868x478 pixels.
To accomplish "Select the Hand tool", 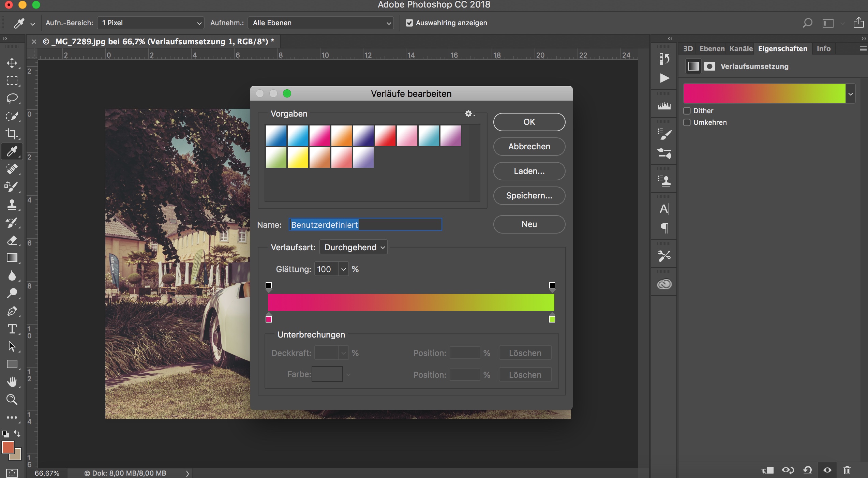I will [x=12, y=382].
